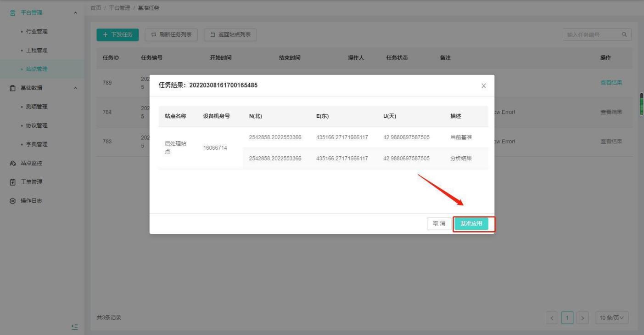Click the 基准应用 button in dialog
This screenshot has width=644, height=335.
[471, 224]
